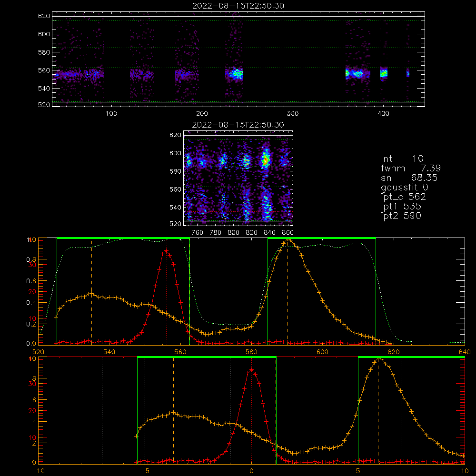Viewport: 476px width, 476px height.
Task: Click y-axis label 560 on middle image
Action: click(x=175, y=189)
